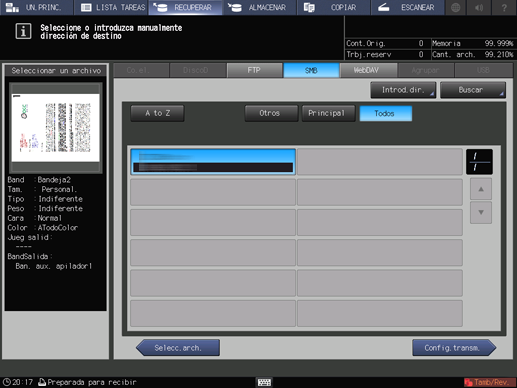Click the Trbj. reserv counter
Screen dimensions: 517x388
[385, 54]
